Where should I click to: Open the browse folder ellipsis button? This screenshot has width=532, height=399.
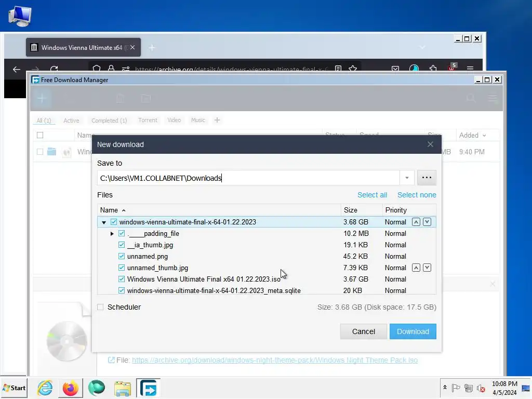427,178
